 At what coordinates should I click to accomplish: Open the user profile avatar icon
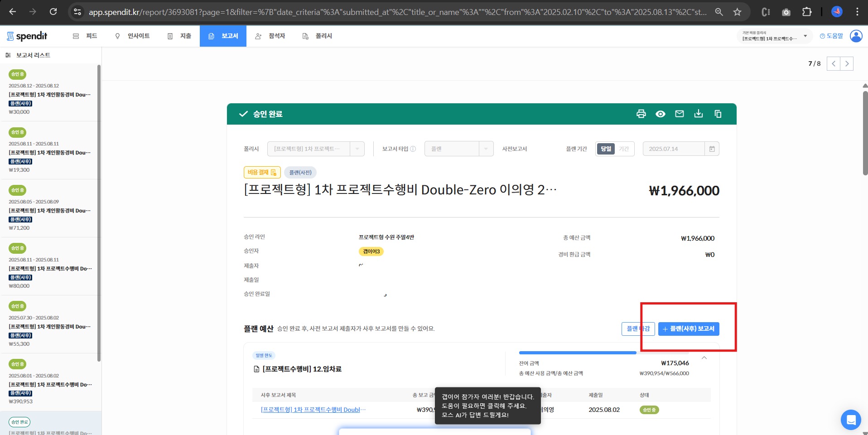856,36
